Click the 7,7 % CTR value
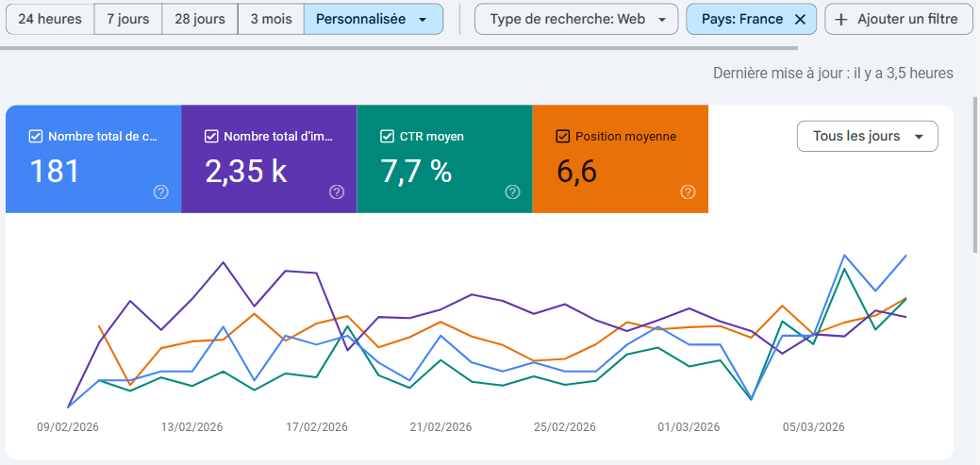 coord(416,172)
